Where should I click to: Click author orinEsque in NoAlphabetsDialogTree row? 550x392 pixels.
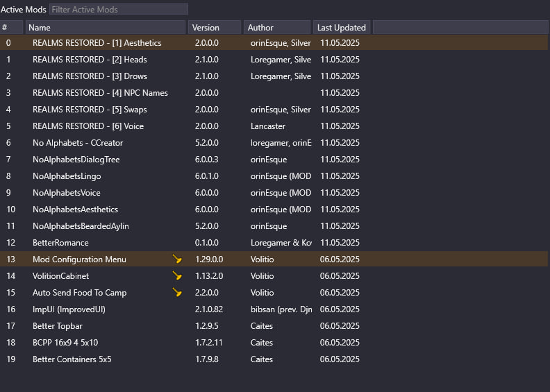point(269,160)
